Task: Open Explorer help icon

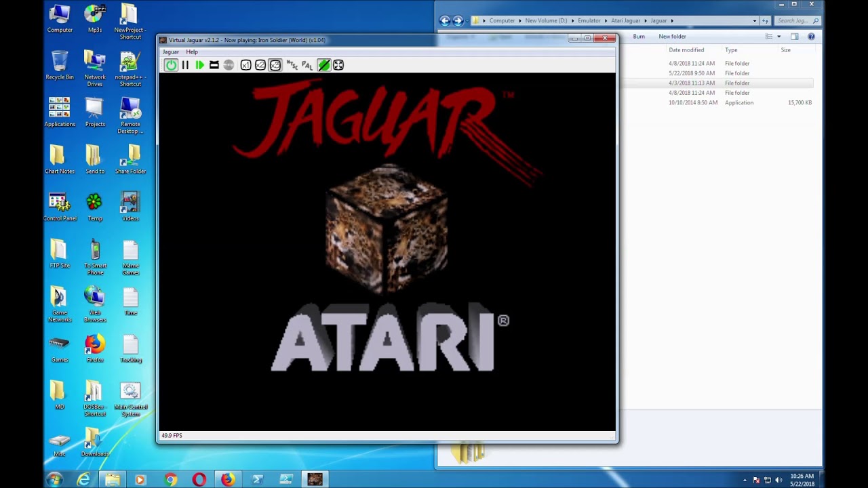Action: tap(812, 37)
